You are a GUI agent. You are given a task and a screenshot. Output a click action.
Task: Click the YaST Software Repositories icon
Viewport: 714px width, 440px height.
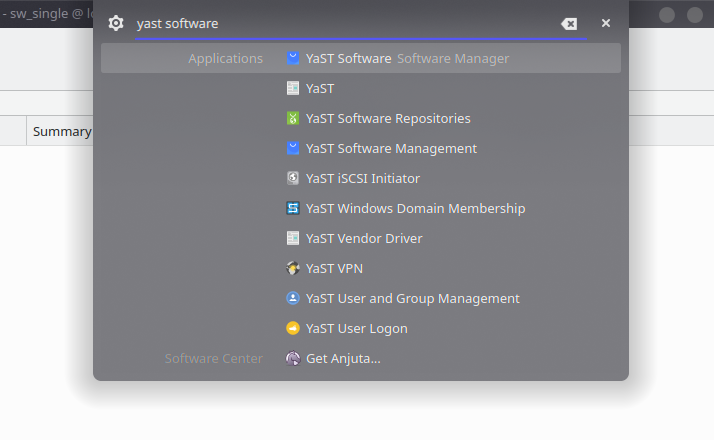tap(293, 118)
